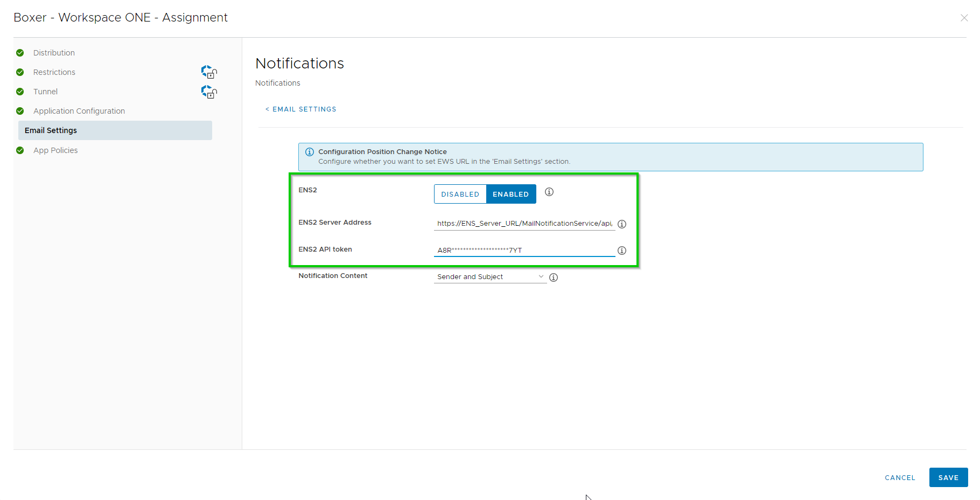Disable ENS2 notifications
Screen dimensions: 980x500
coord(460,194)
